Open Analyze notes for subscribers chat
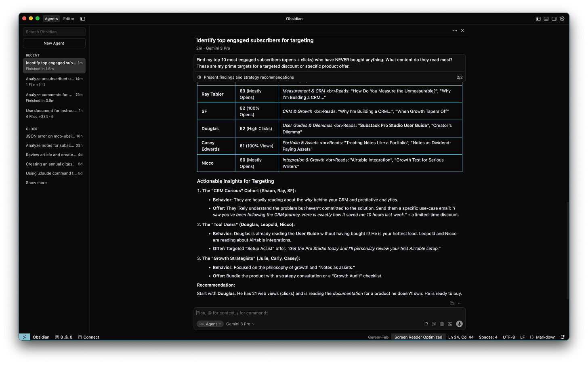The height and width of the screenshot is (365, 588). 54,145
